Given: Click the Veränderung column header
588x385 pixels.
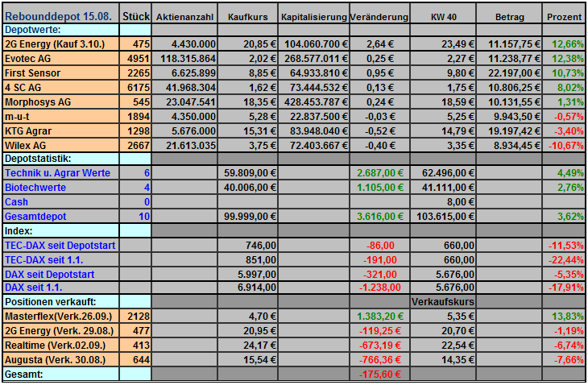Looking at the screenshot, I should [379, 14].
